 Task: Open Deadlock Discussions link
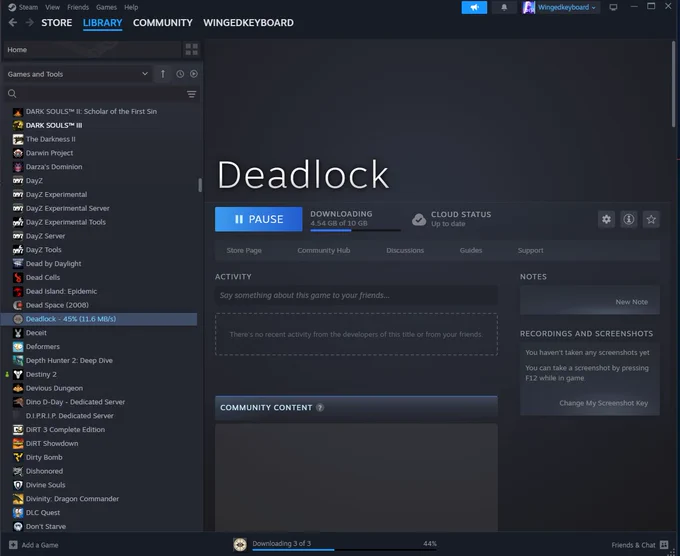pyautogui.click(x=405, y=250)
